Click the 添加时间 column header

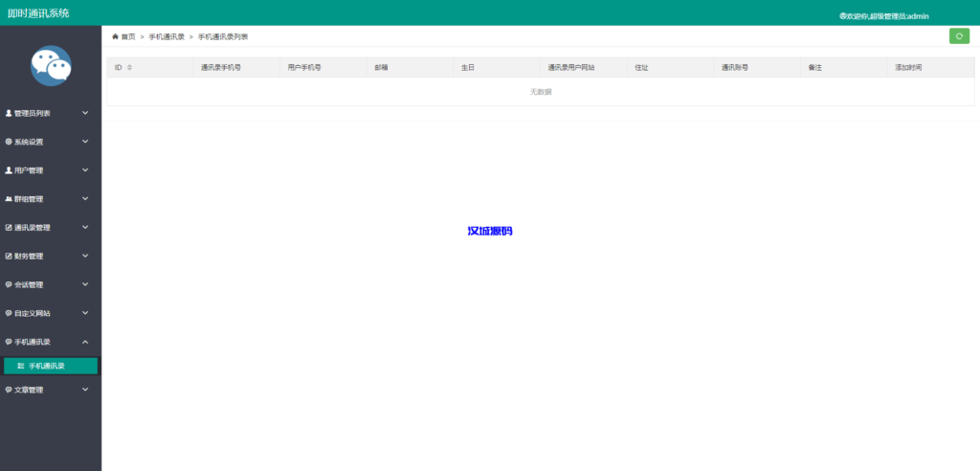[x=908, y=68]
